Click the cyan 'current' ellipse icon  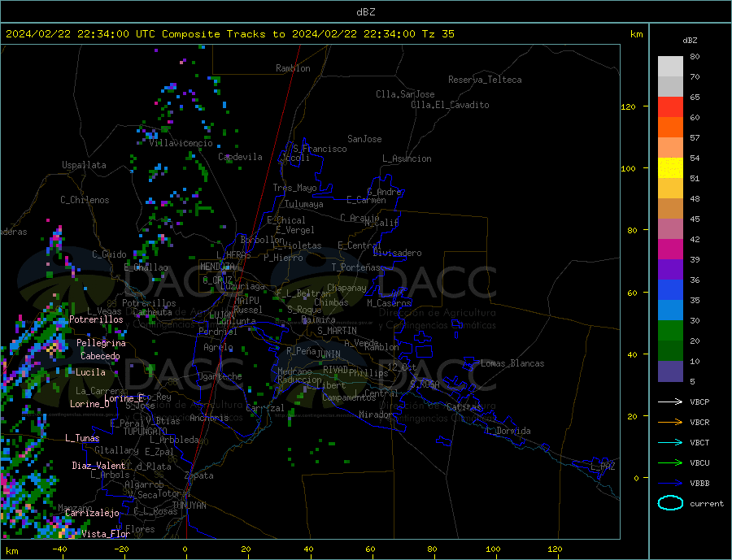pyautogui.click(x=670, y=503)
